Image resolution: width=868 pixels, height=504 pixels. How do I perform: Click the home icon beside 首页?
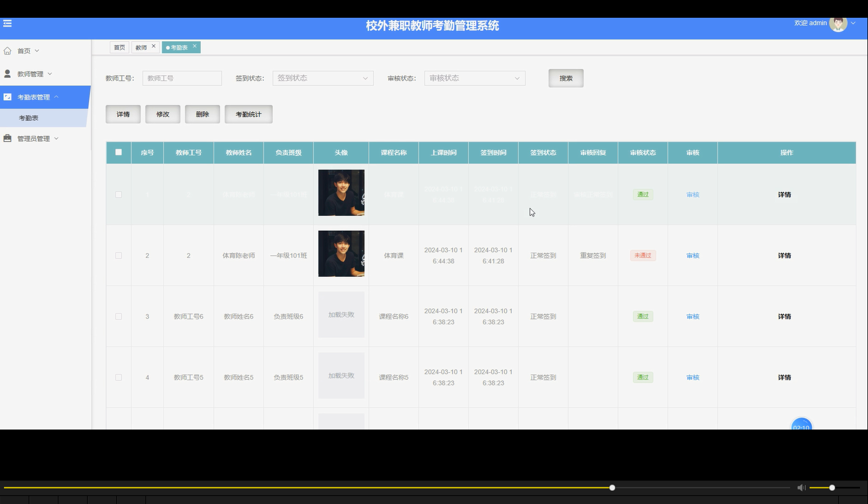pos(7,51)
